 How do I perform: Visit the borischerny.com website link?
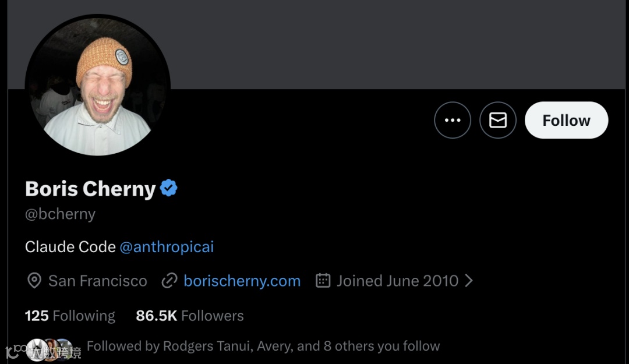242,281
